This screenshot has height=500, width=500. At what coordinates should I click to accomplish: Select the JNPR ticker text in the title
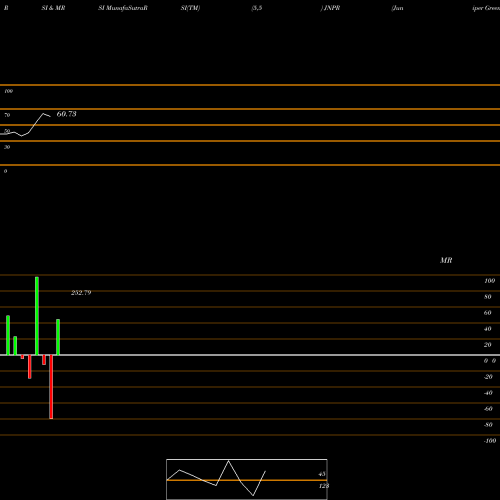332,8
